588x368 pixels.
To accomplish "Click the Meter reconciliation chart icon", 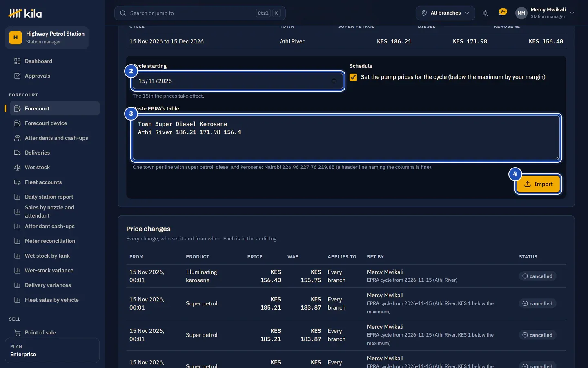I will click(17, 241).
